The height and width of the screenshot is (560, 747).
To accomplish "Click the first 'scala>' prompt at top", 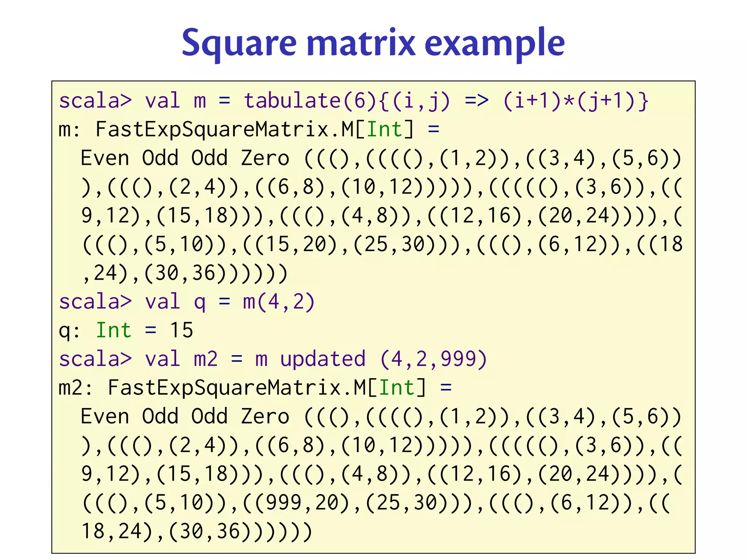I will [x=95, y=101].
